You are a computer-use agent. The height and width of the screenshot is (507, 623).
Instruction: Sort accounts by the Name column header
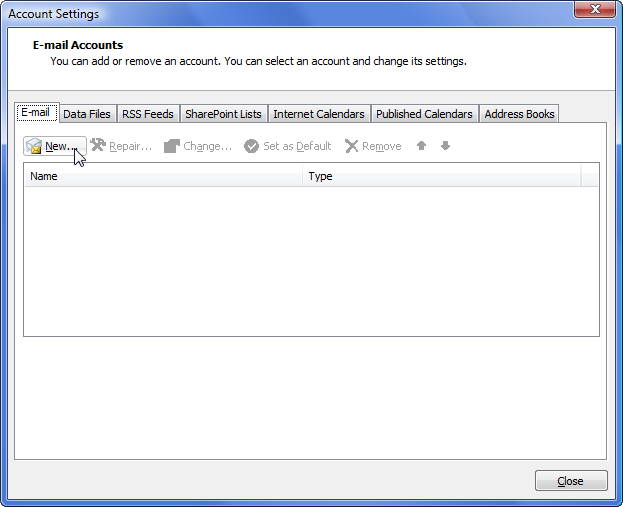pyautogui.click(x=163, y=176)
